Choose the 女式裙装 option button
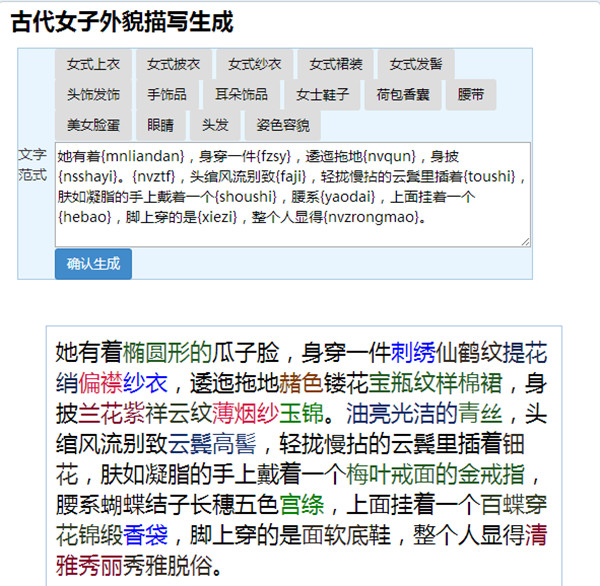 coord(336,64)
